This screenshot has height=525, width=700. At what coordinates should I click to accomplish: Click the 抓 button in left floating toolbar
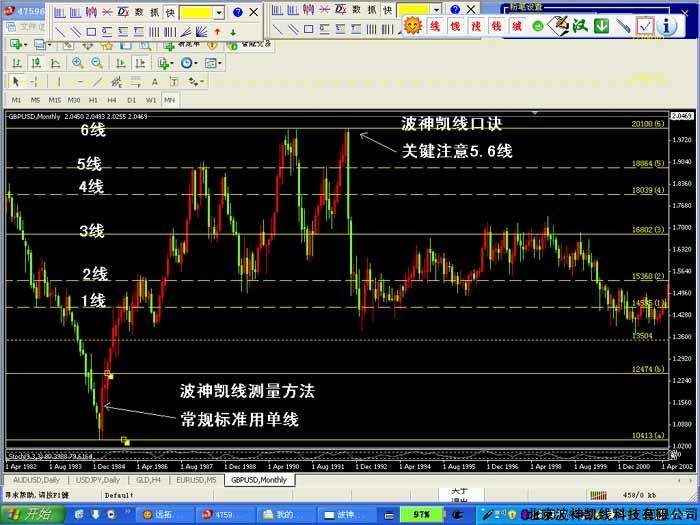click(154, 12)
